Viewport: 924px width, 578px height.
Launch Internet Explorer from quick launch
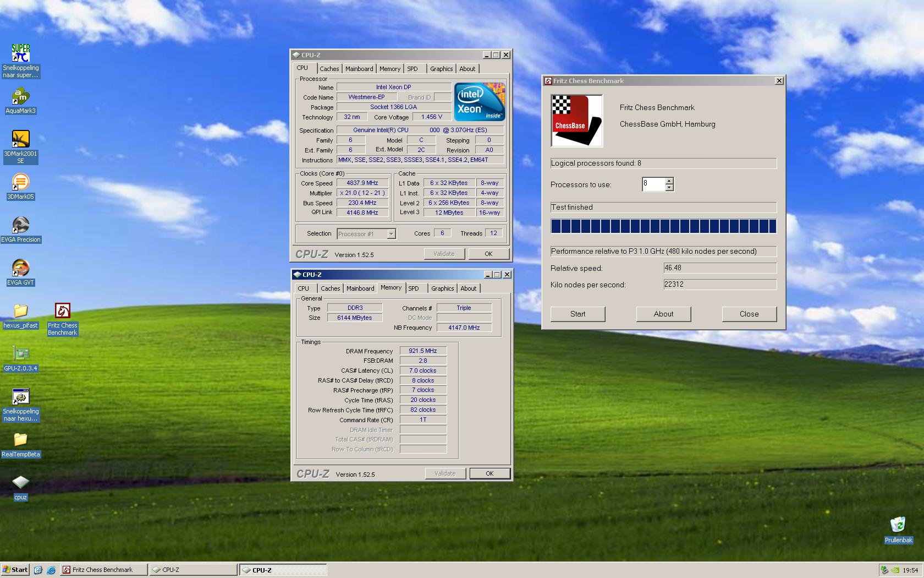click(51, 570)
